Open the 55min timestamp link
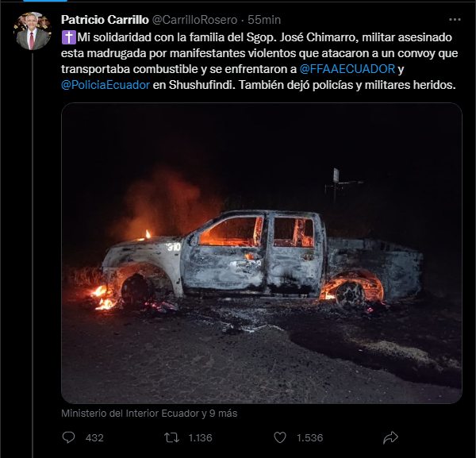 click(x=264, y=20)
